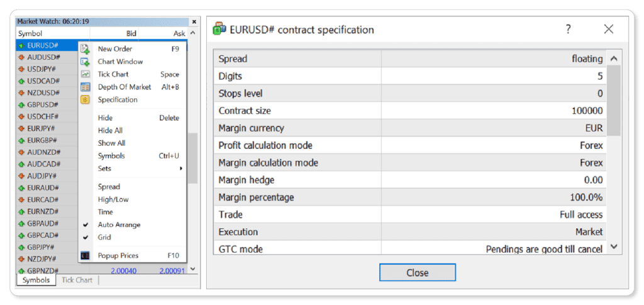Click the specification list scroll down arrow
Viewport: 644px width, 305px height.
pyautogui.click(x=614, y=247)
